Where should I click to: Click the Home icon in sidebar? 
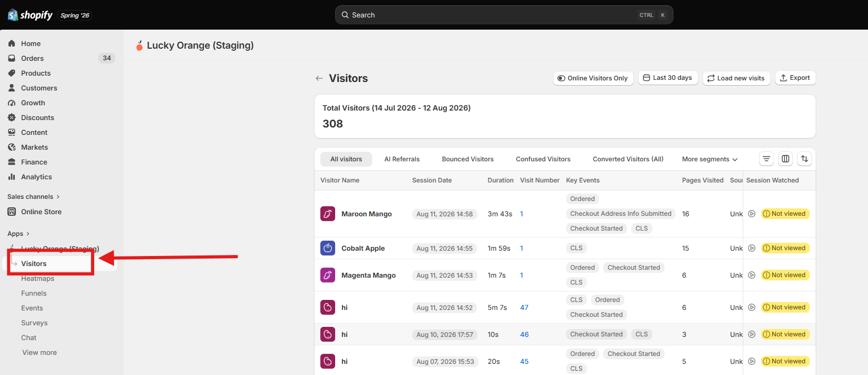tap(12, 43)
